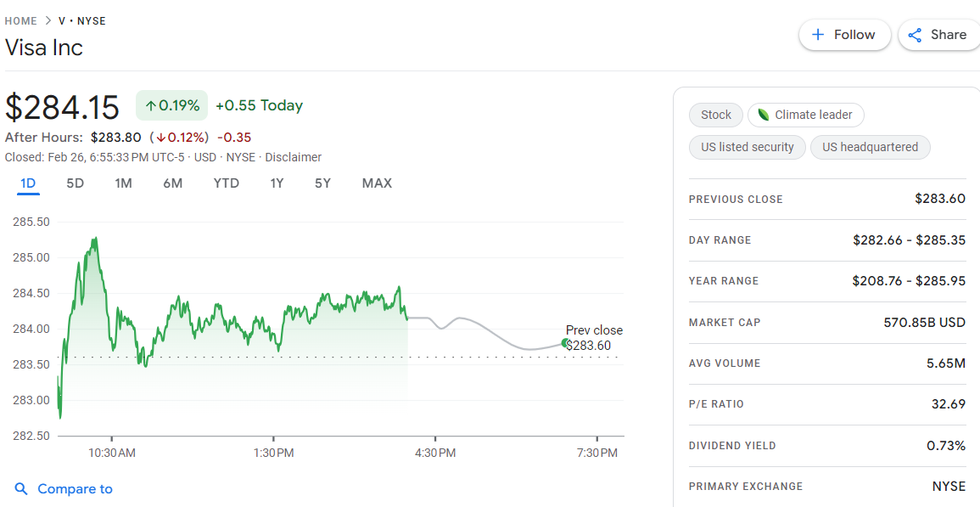The image size is (980, 507).
Task: Click the $283.60 previous close value
Action: pos(940,199)
